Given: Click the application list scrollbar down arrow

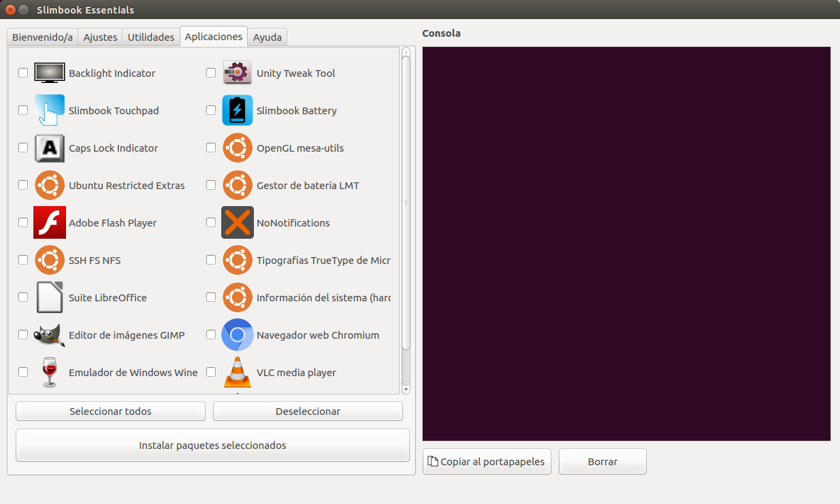Looking at the screenshot, I should click(406, 390).
